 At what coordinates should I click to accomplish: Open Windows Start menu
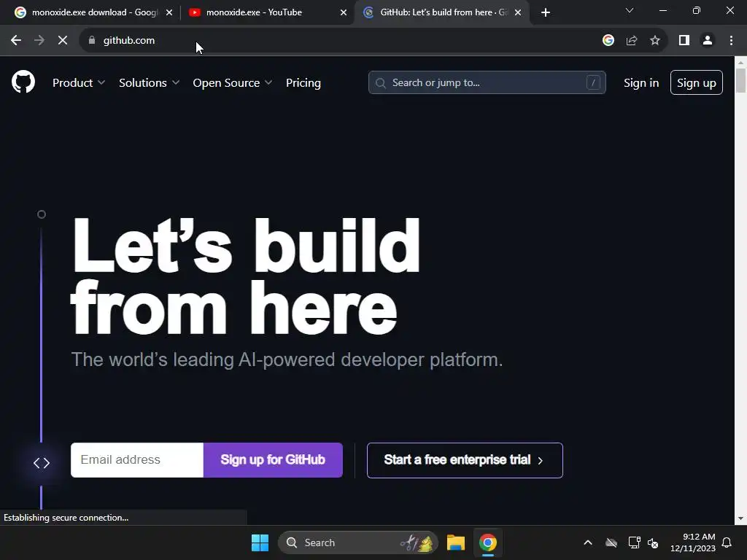pos(260,542)
